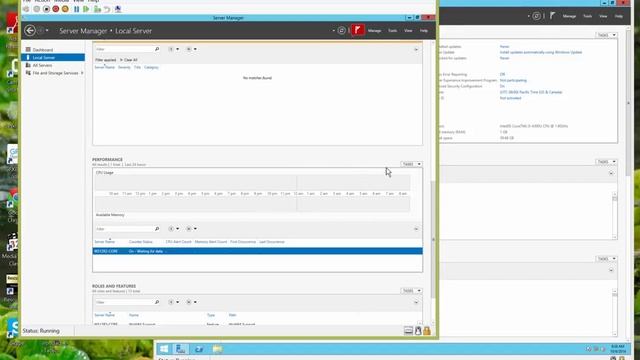Open the Tools menu in front window
This screenshot has height=360, width=640.
[x=392, y=31]
